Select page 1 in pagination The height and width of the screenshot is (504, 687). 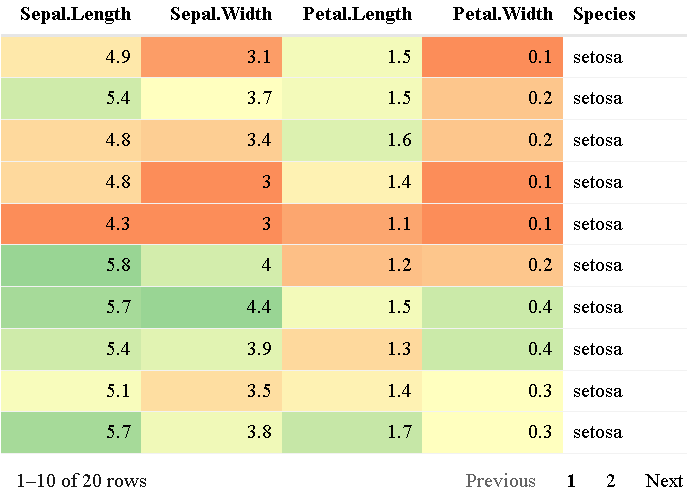571,481
